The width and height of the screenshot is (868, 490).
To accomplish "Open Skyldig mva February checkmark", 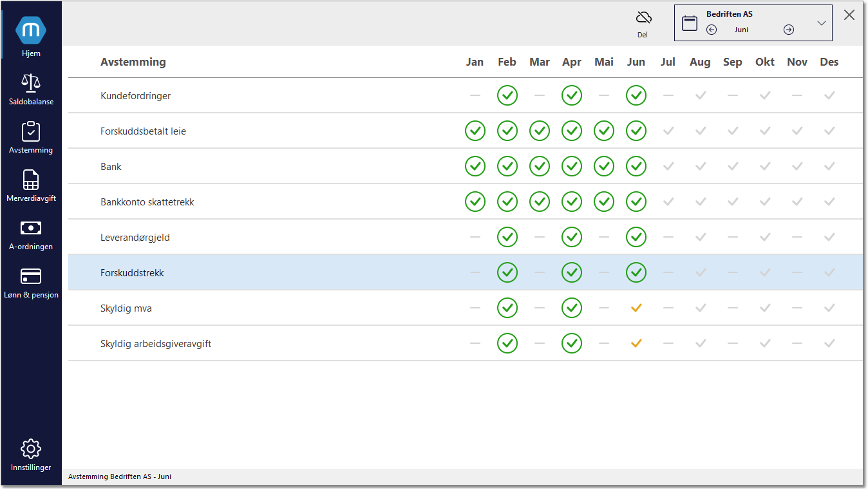I will tap(507, 308).
